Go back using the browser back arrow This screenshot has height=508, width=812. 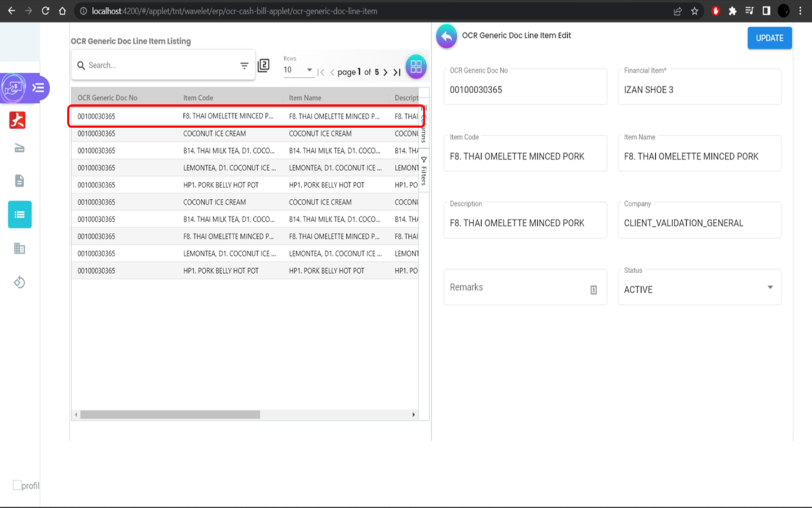(11, 11)
